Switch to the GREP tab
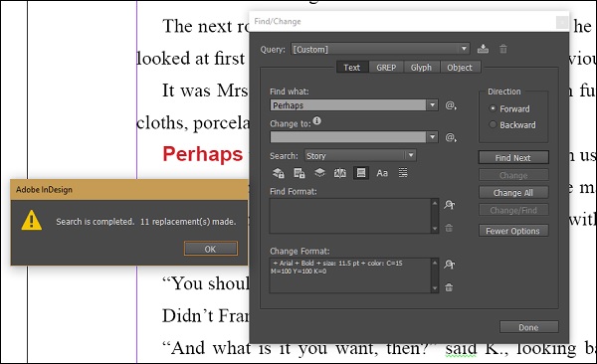Viewport: 597px width, 364px height. (386, 68)
